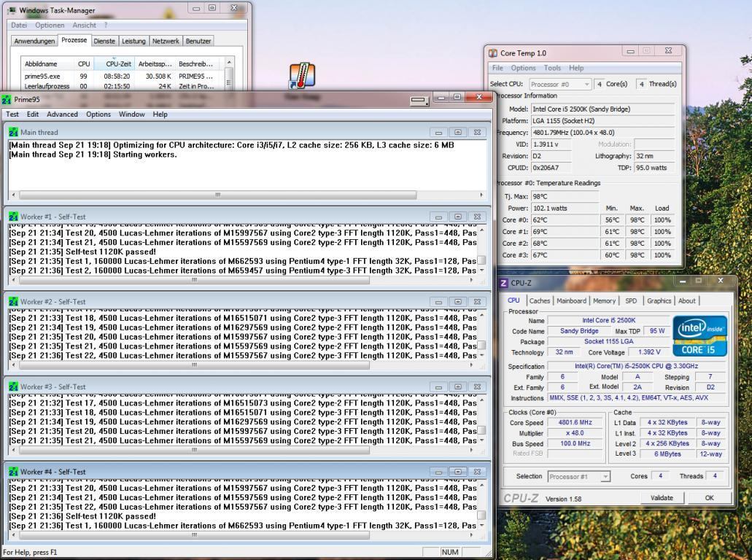Switch to the About tab in CPU-Z

click(x=687, y=300)
